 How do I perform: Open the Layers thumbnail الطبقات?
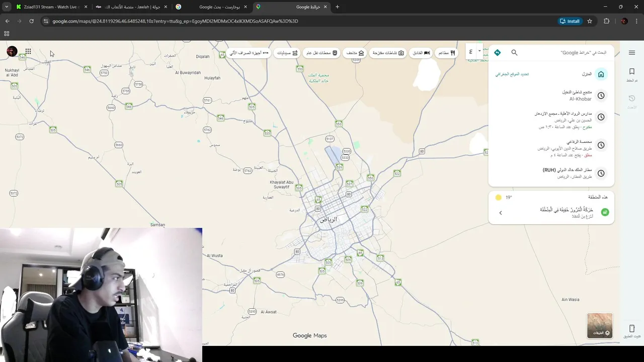click(x=600, y=326)
